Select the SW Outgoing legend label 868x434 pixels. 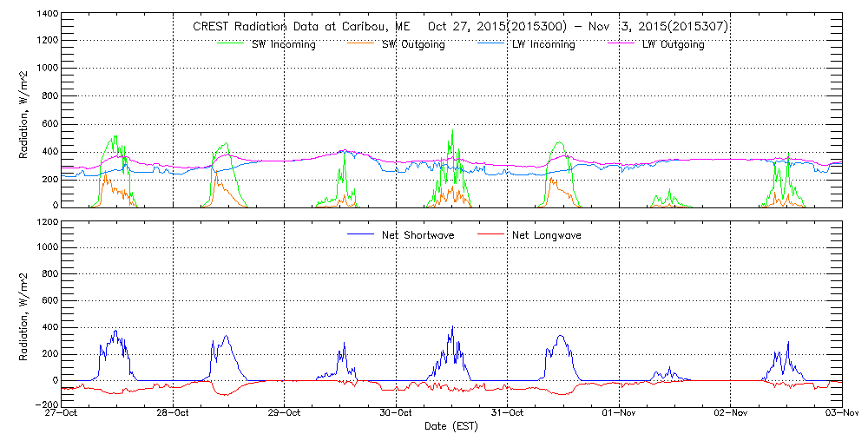point(414,44)
